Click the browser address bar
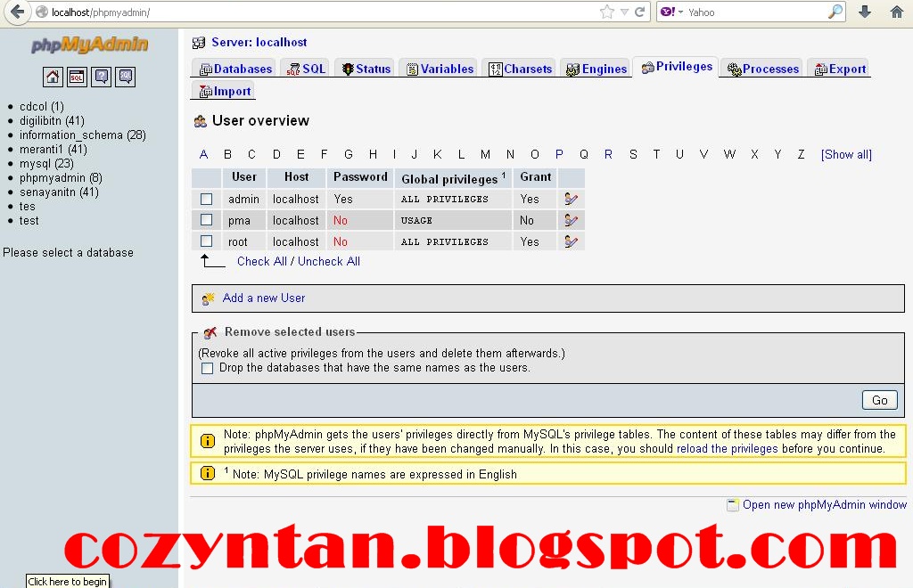913x588 pixels. 320,12
